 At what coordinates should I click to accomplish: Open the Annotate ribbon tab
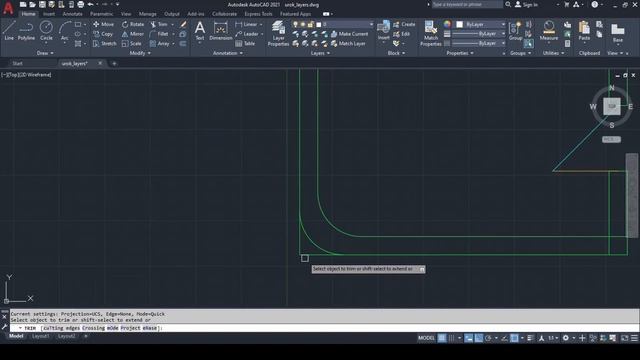coord(72,14)
